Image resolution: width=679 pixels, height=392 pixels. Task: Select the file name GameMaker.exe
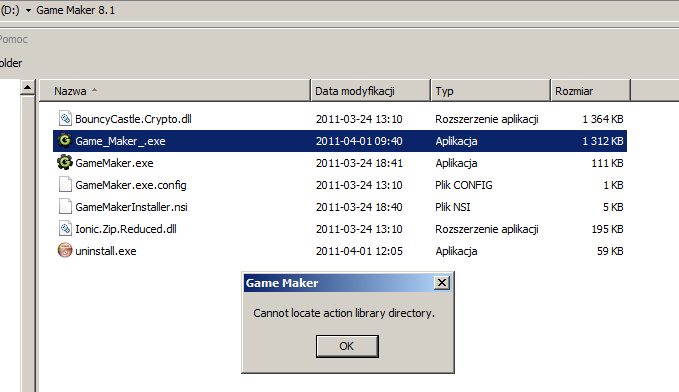114,163
